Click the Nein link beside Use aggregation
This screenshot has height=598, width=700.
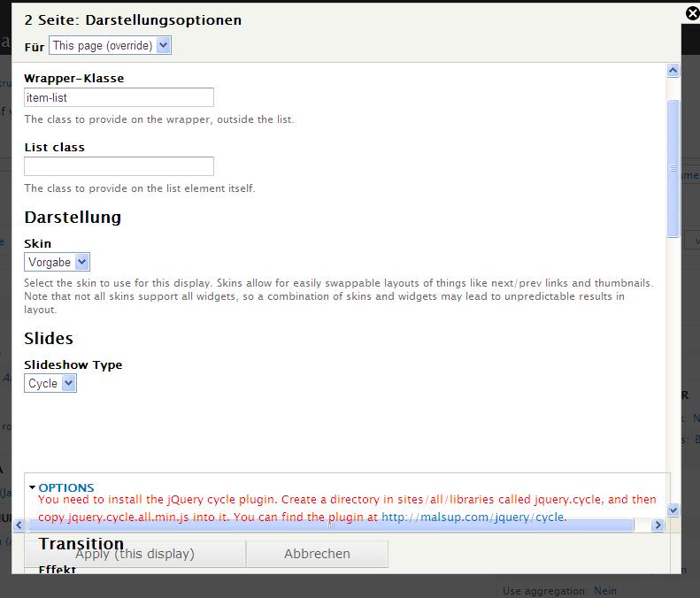(604, 590)
